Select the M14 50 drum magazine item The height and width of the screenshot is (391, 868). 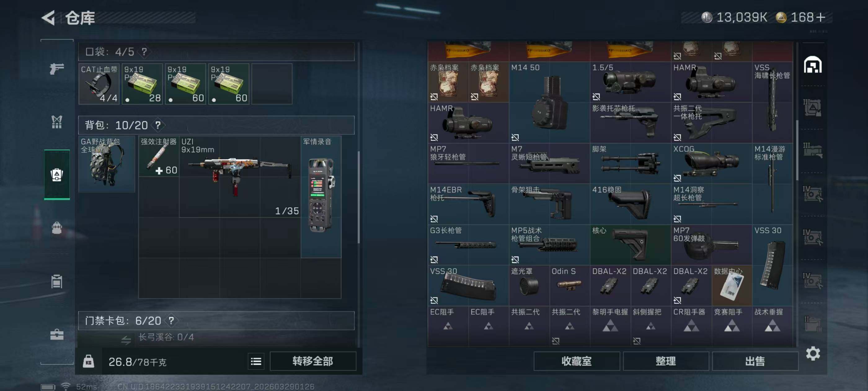pos(549,102)
